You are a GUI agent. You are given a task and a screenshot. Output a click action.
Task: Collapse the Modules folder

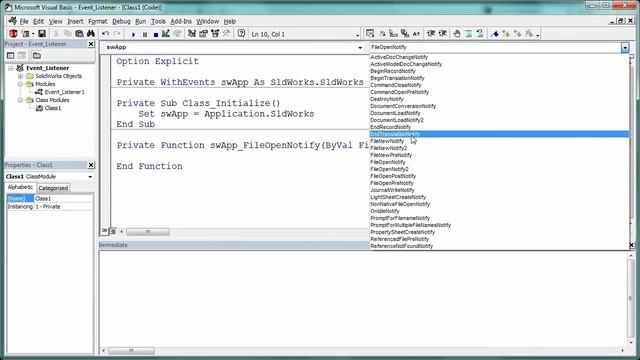click(20, 84)
